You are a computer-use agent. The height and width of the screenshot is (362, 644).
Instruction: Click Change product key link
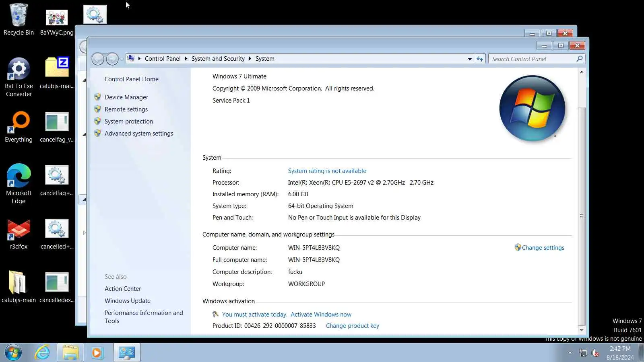352,326
